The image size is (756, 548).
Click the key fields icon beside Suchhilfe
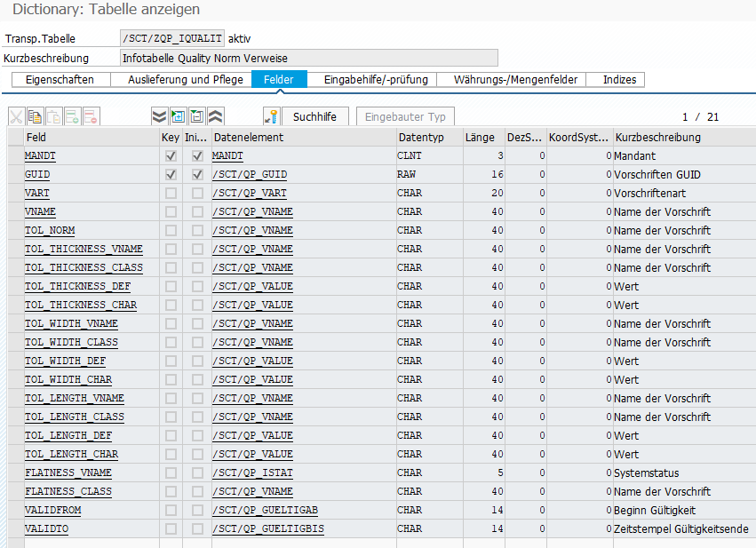click(272, 116)
